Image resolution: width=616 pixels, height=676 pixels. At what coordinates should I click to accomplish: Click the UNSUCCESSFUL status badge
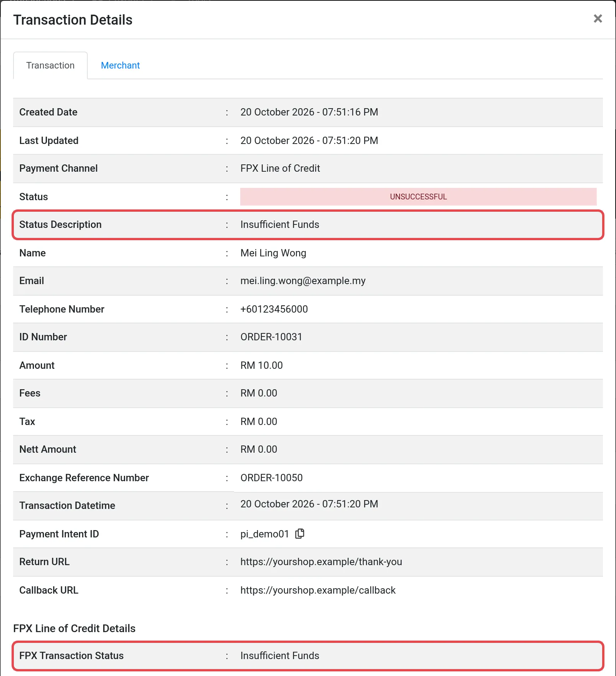tap(418, 197)
